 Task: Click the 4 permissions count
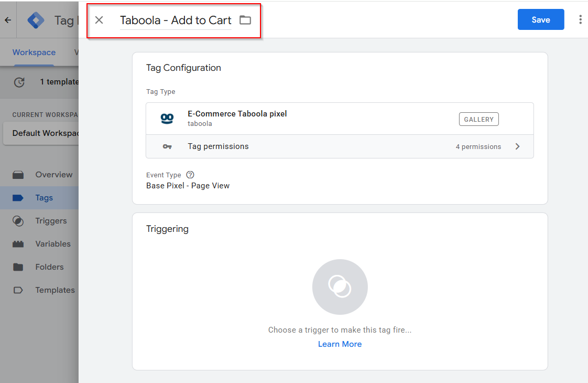coord(478,147)
